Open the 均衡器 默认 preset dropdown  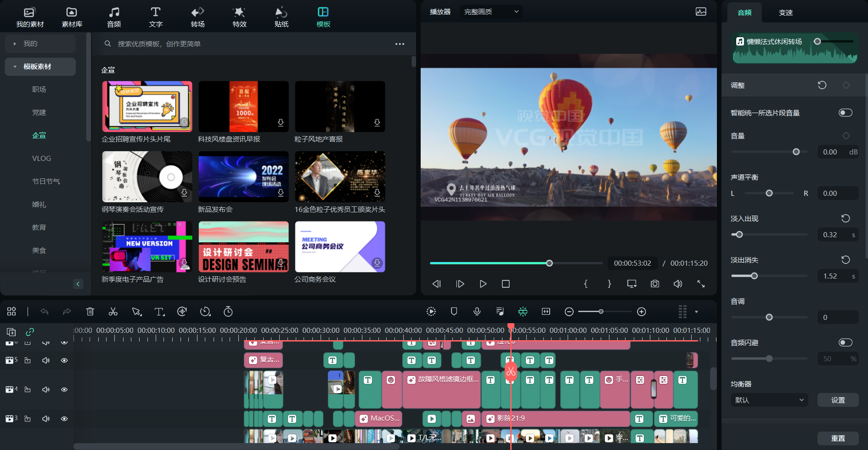click(x=769, y=400)
